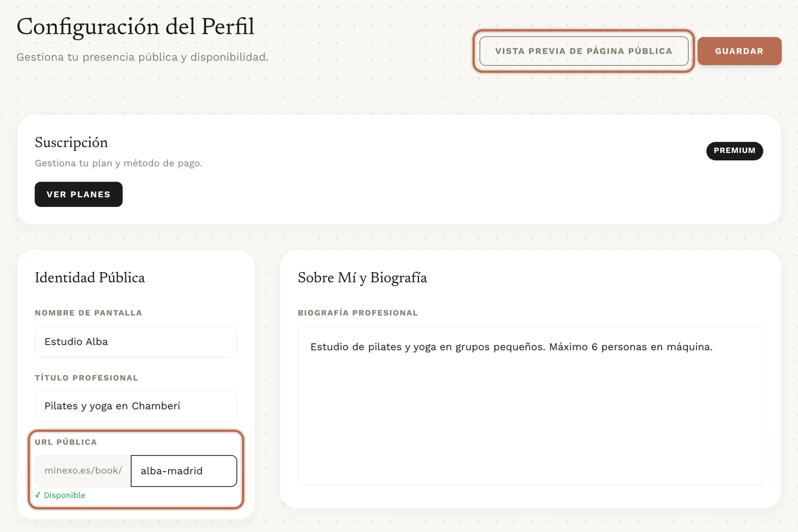Click the Premium plan badge
The height and width of the screenshot is (532, 798).
(x=734, y=151)
